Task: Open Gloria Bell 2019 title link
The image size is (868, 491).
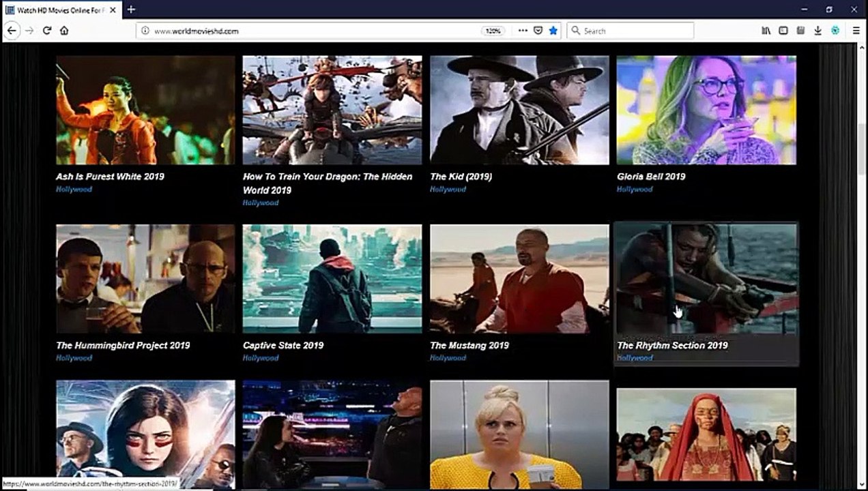Action: point(651,176)
